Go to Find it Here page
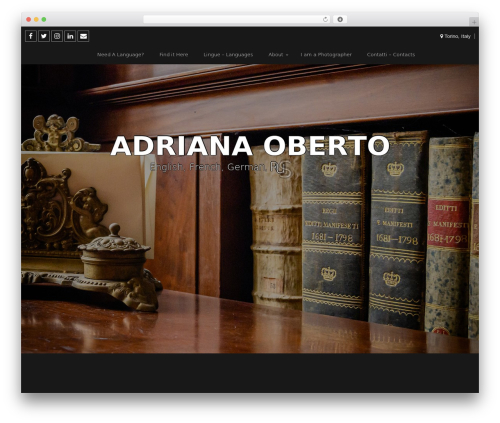 pos(174,54)
